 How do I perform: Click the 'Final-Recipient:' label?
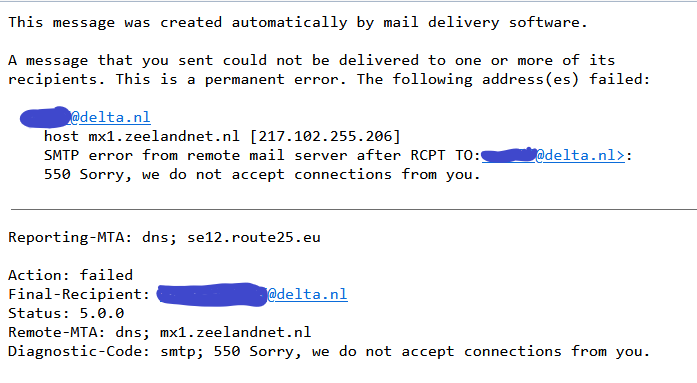coord(79,294)
